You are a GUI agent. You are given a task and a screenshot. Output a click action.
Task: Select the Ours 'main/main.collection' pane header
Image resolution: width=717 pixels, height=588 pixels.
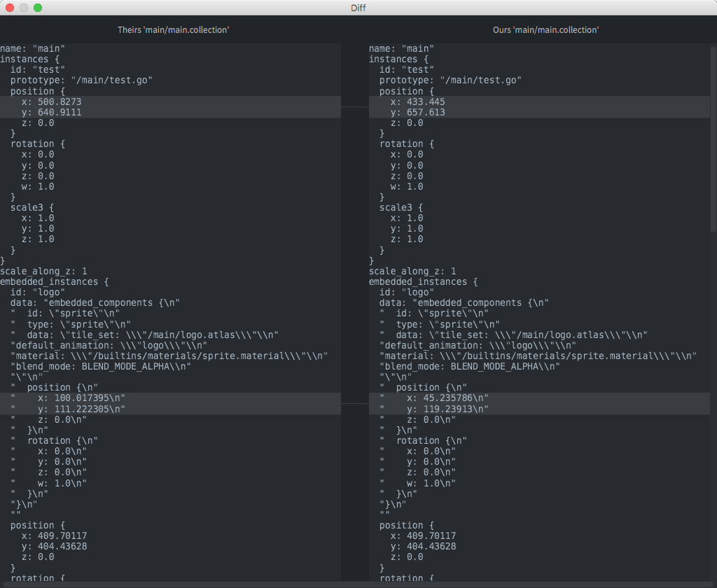[x=545, y=30]
